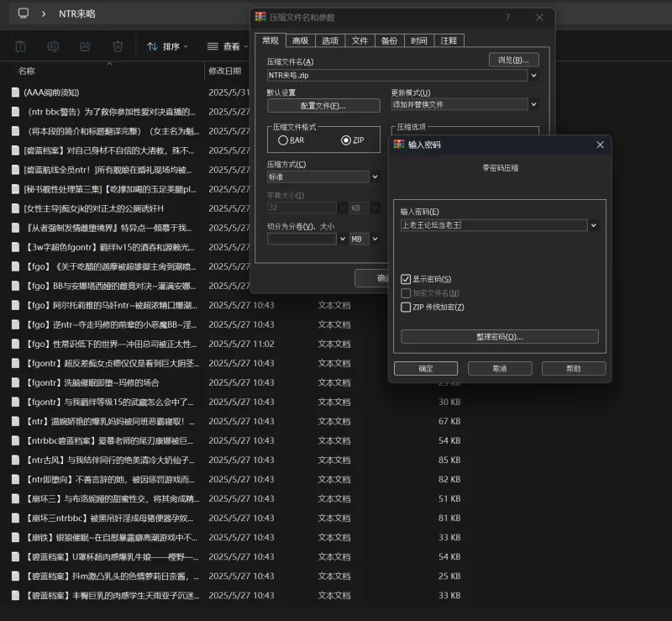This screenshot has height=621, width=672.
Task: Enable the ZIP 传统加密(Z) checkbox
Action: [x=406, y=307]
